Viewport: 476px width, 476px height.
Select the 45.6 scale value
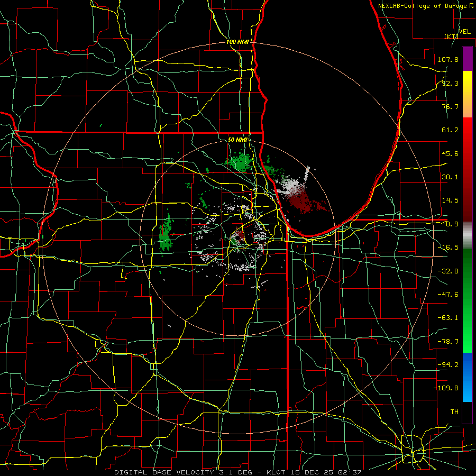point(450,153)
